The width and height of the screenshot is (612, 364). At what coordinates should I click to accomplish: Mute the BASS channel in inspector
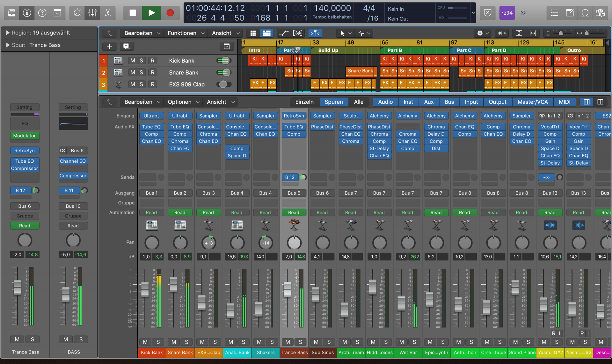tap(66, 339)
